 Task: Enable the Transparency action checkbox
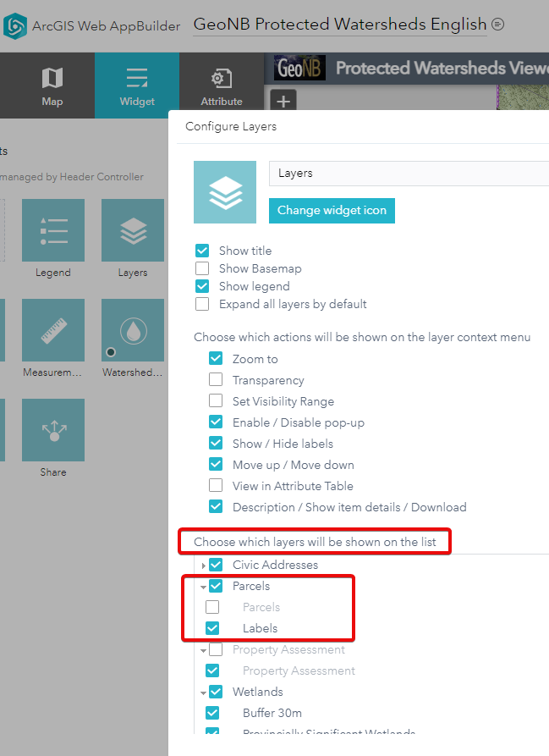216,380
